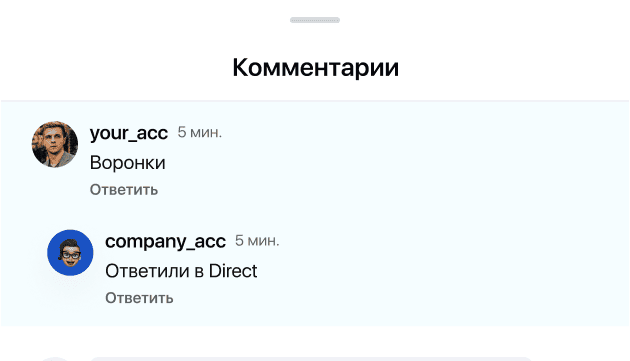Click the your_acc username
The width and height of the screenshot is (630, 361).
[x=129, y=133]
